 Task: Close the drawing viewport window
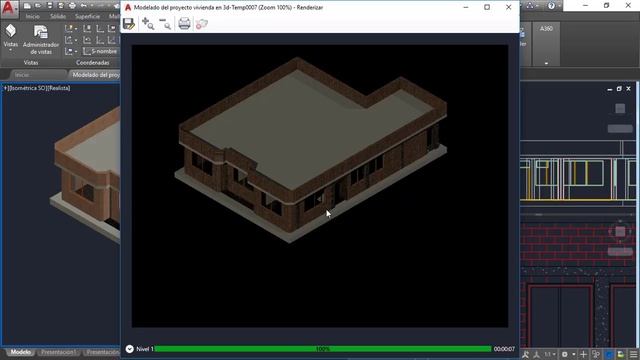628,89
